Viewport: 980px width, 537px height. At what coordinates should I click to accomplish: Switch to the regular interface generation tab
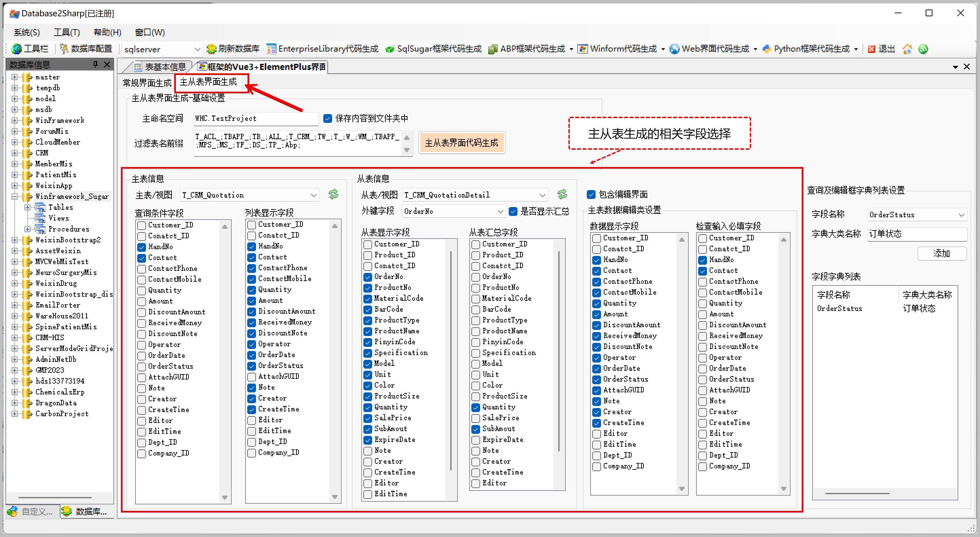[x=147, y=82]
